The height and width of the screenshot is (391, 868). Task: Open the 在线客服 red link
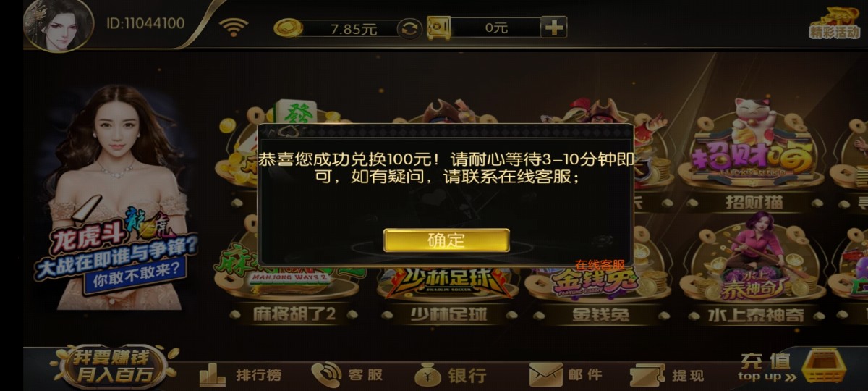pyautogui.click(x=600, y=265)
